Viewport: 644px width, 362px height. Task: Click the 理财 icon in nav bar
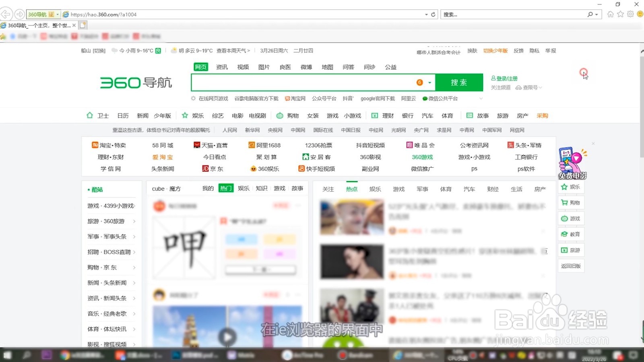coord(375,115)
